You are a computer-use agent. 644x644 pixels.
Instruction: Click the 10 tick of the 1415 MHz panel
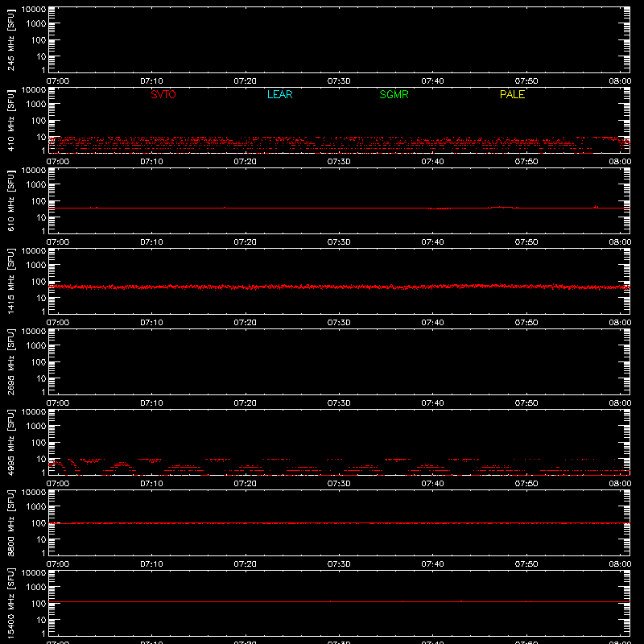pos(41,298)
